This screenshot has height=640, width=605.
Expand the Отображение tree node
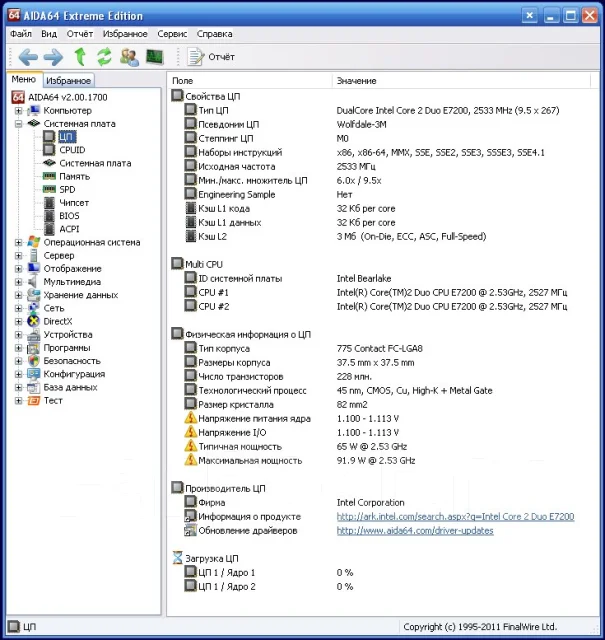(18, 269)
